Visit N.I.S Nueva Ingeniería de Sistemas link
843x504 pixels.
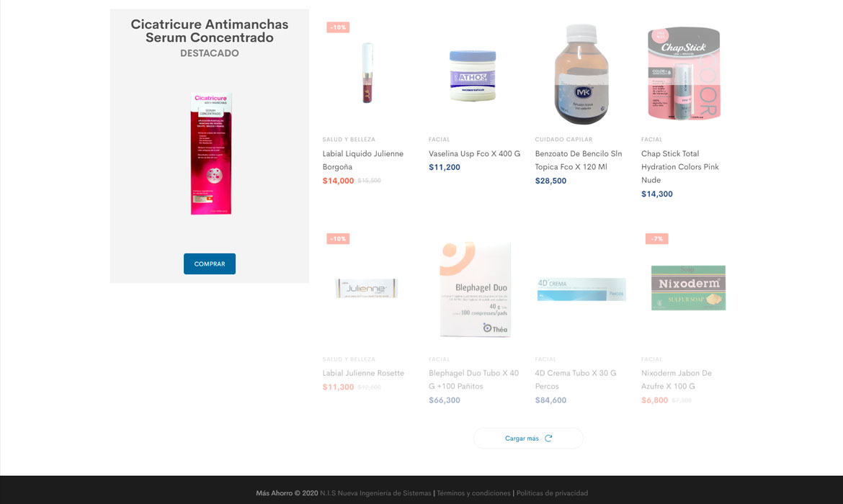(375, 493)
